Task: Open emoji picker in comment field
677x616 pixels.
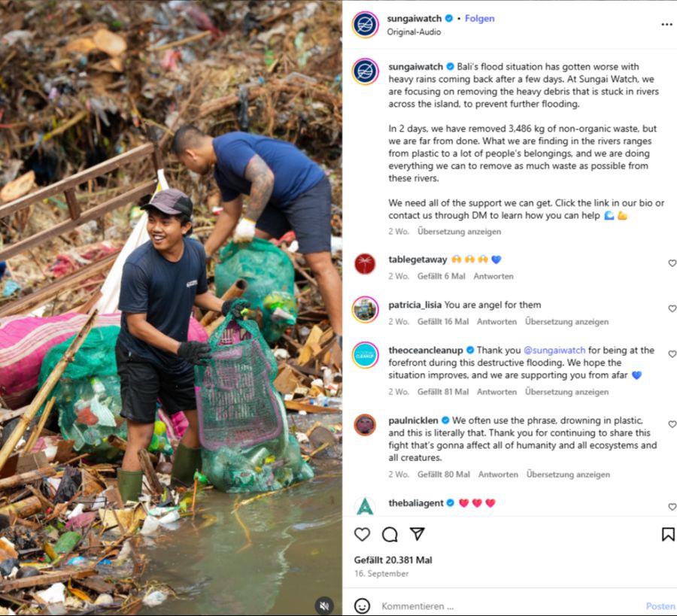Action: (x=362, y=605)
